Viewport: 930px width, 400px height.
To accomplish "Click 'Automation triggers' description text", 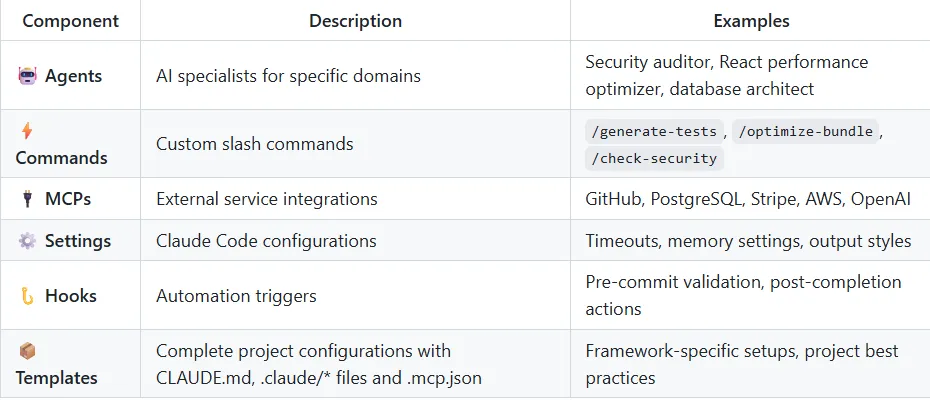I will (x=236, y=296).
